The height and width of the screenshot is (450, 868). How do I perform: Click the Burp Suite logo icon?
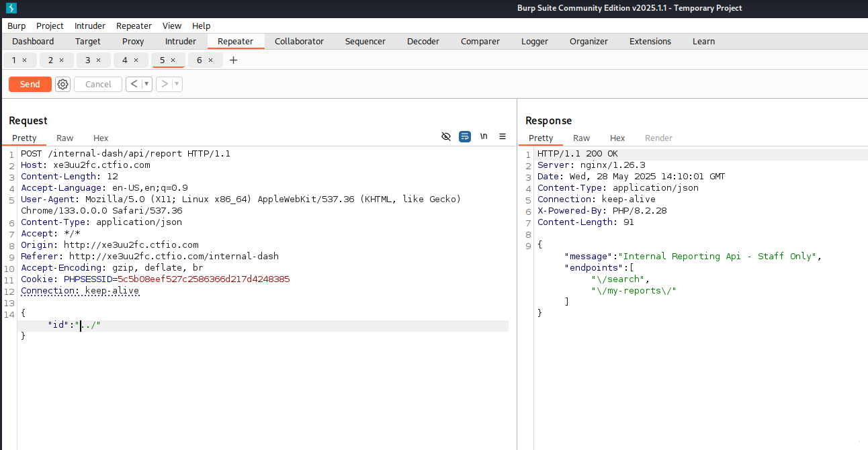point(11,8)
